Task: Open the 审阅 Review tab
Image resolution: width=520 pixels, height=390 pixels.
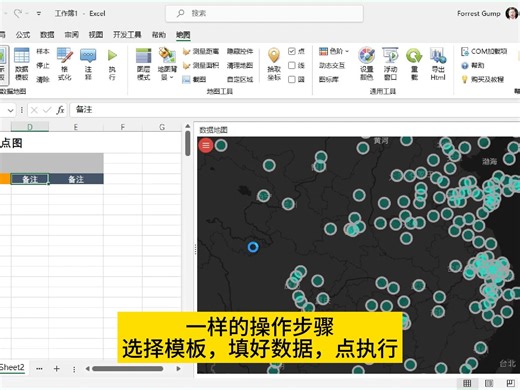Action: coord(71,35)
